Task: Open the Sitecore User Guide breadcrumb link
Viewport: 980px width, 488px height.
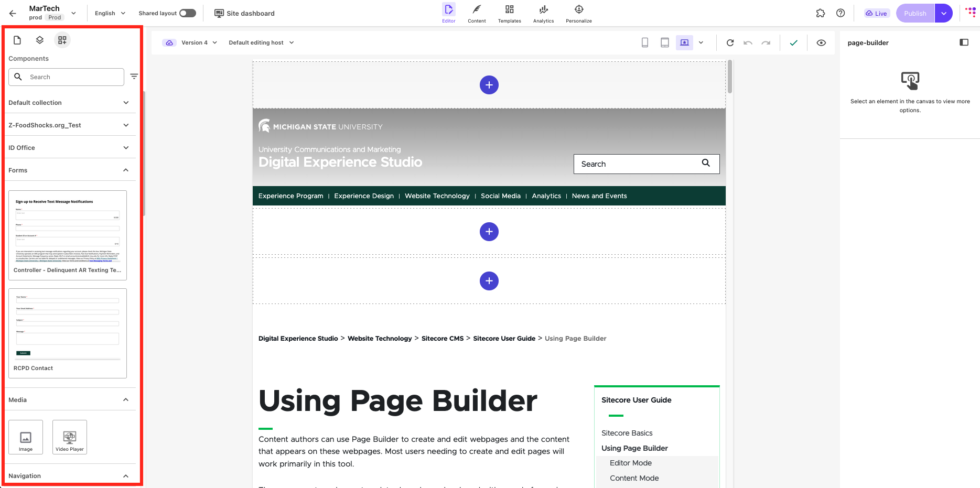Action: pyautogui.click(x=504, y=339)
